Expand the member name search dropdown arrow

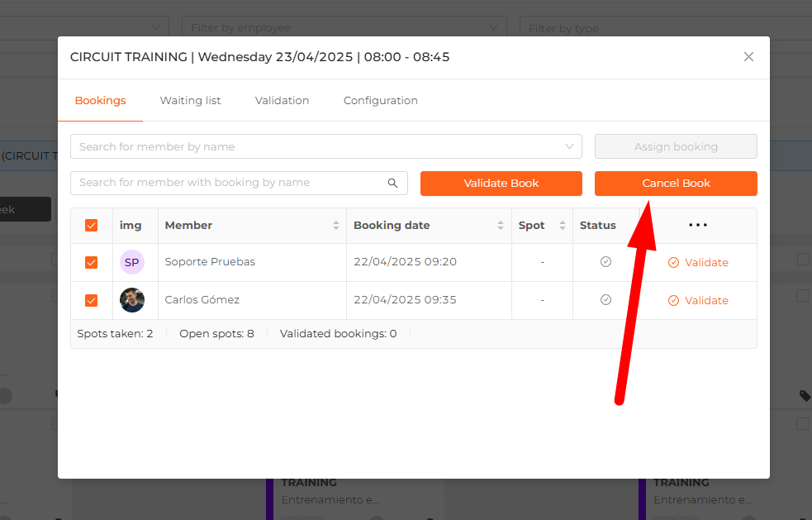coord(569,146)
